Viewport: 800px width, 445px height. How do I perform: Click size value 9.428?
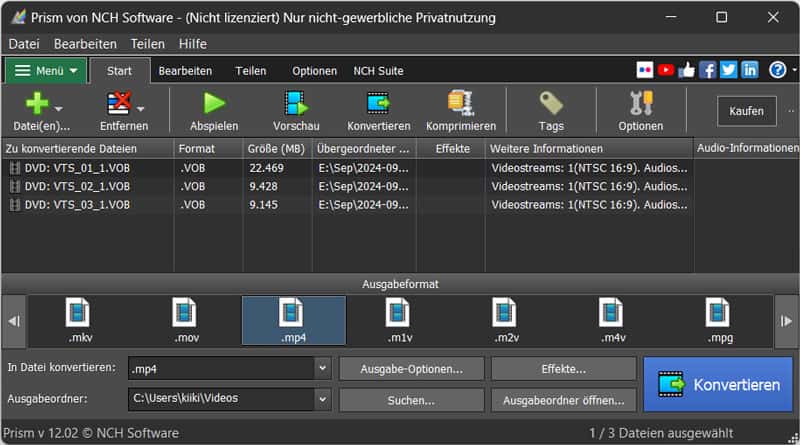point(263,186)
